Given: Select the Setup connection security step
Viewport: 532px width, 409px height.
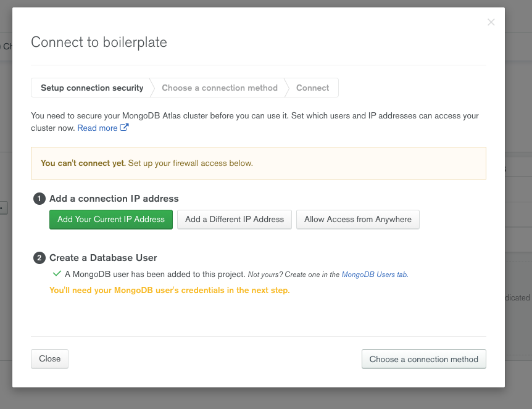Looking at the screenshot, I should pyautogui.click(x=92, y=88).
